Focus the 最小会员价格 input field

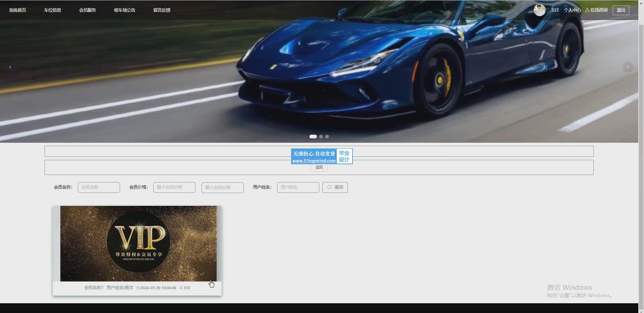coord(174,187)
